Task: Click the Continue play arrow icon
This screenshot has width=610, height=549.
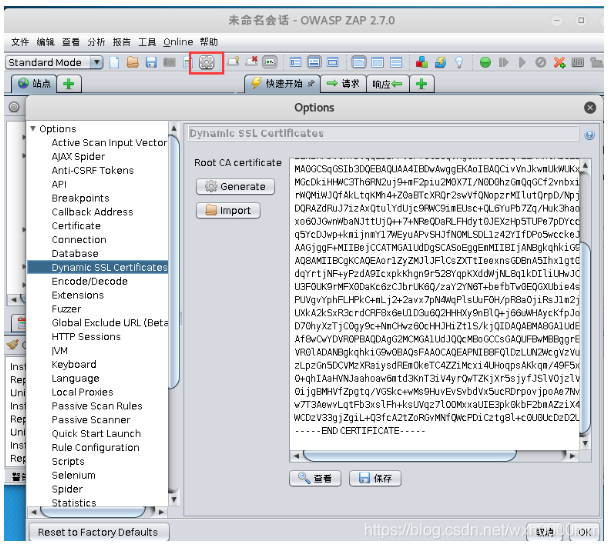Action: [x=522, y=62]
